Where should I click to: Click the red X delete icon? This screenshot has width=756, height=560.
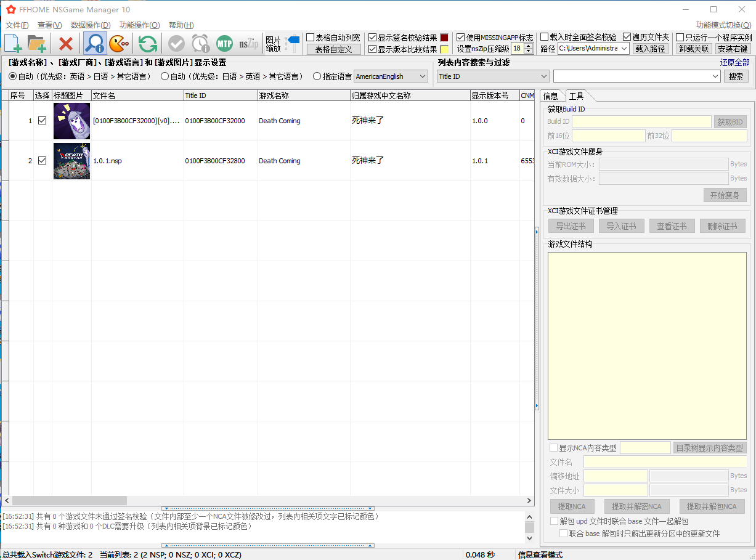[x=66, y=44]
